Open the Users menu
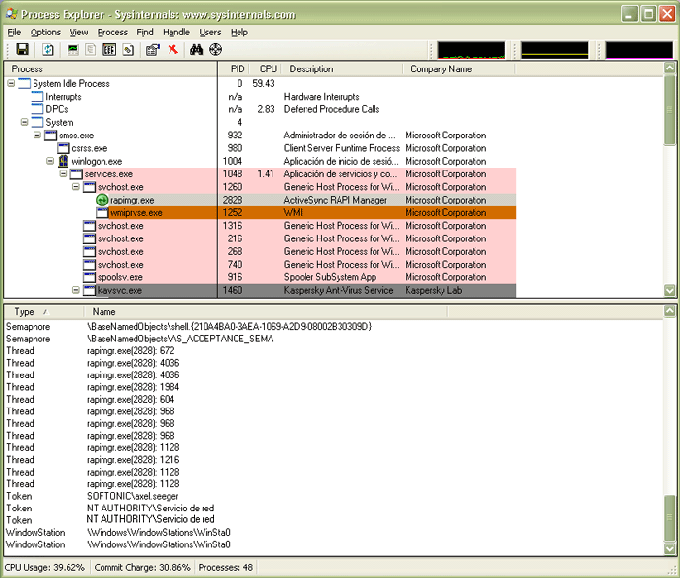The image size is (680, 578). pyautogui.click(x=210, y=32)
